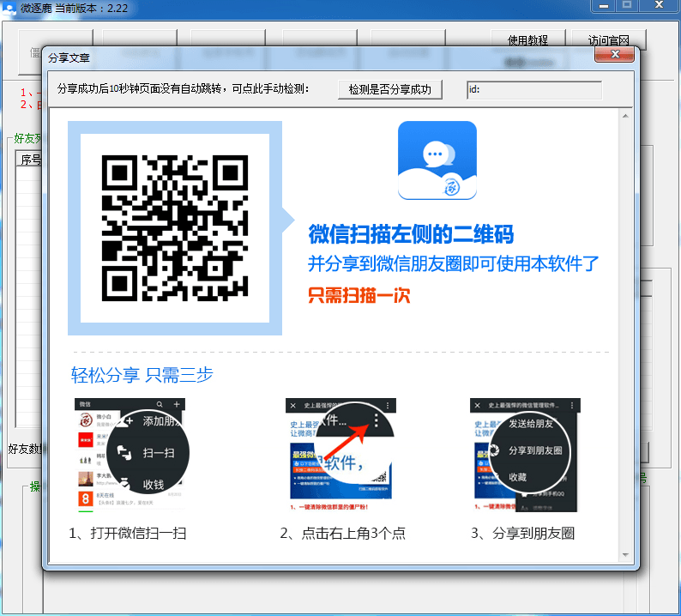Click the 微逐鹿 app icon in title bar

(x=9, y=9)
